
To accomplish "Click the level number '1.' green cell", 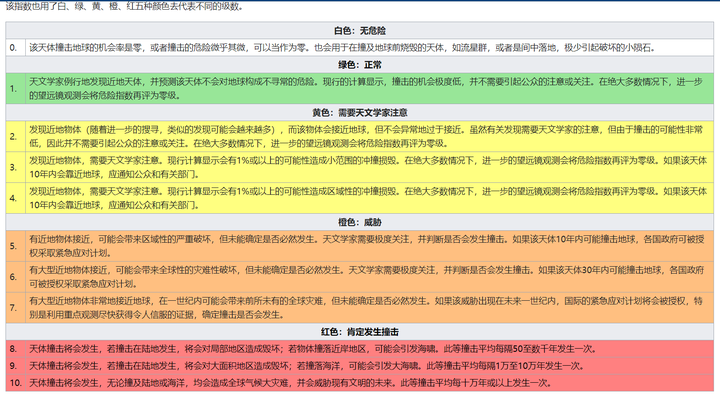I will click(16, 89).
